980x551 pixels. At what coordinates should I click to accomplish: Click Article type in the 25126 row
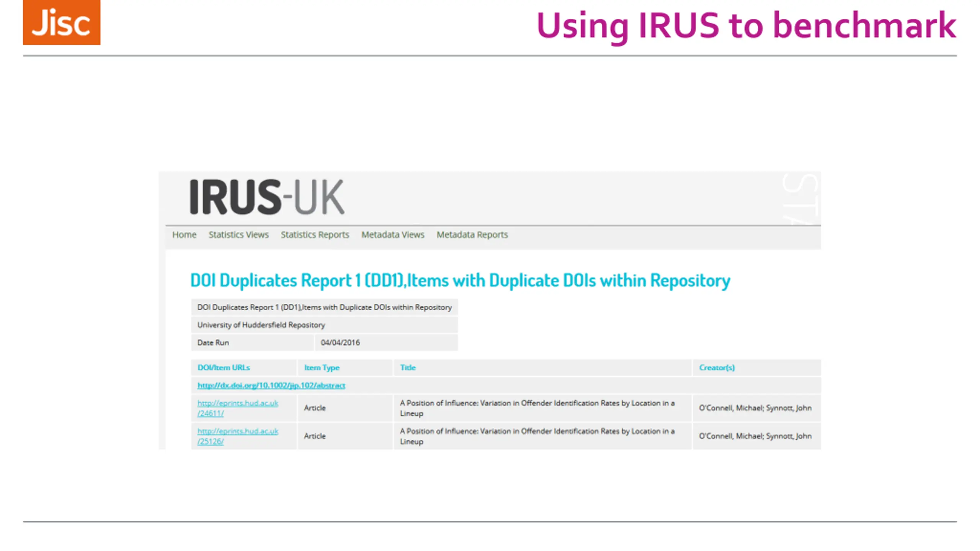(315, 436)
